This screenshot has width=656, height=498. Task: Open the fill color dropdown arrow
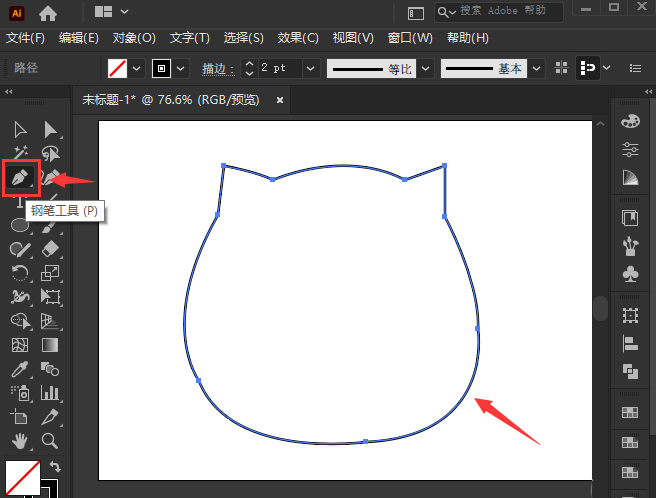tap(138, 68)
